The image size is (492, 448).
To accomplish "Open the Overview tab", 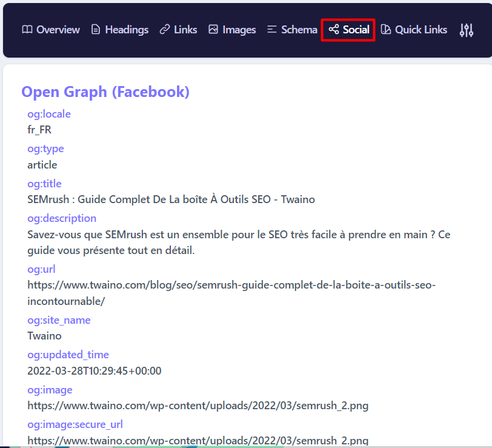I will [x=51, y=30].
